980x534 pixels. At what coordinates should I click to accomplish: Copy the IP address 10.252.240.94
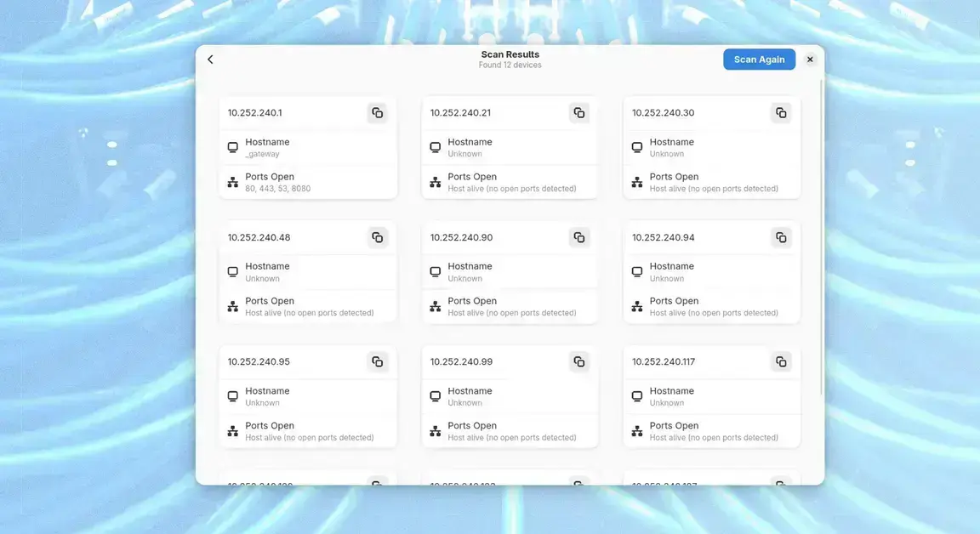coord(781,237)
